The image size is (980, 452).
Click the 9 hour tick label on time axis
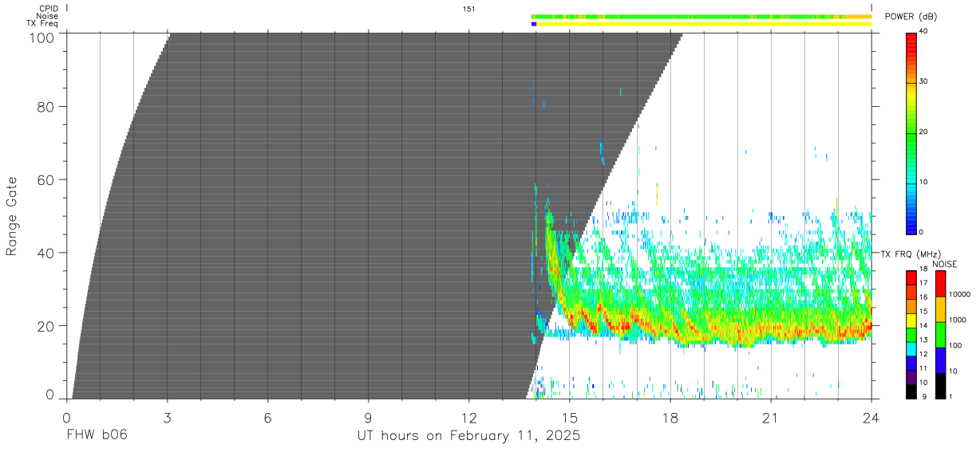coord(368,417)
